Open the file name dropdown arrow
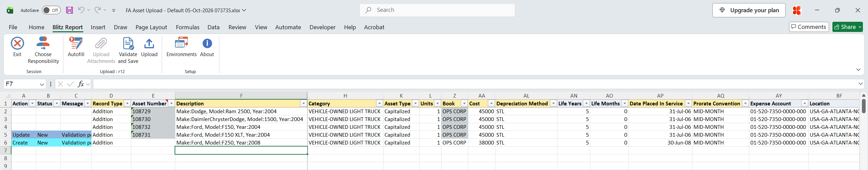Screen dimensions: 868x170 [244, 10]
